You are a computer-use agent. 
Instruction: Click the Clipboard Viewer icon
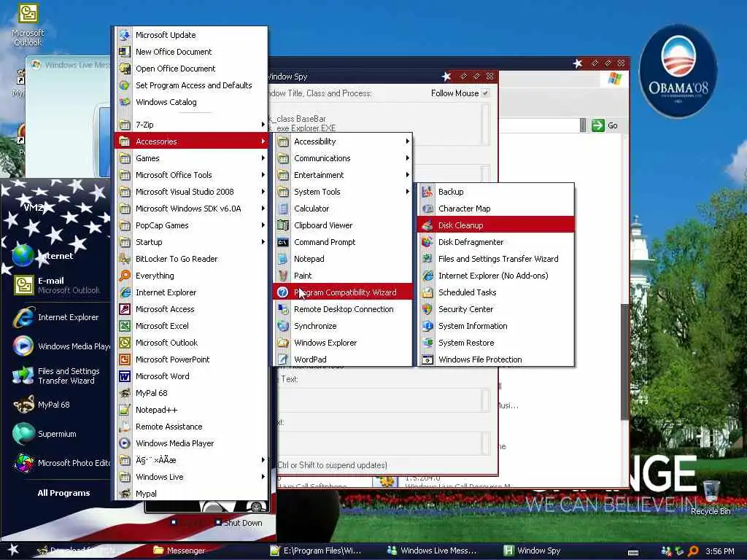click(283, 225)
